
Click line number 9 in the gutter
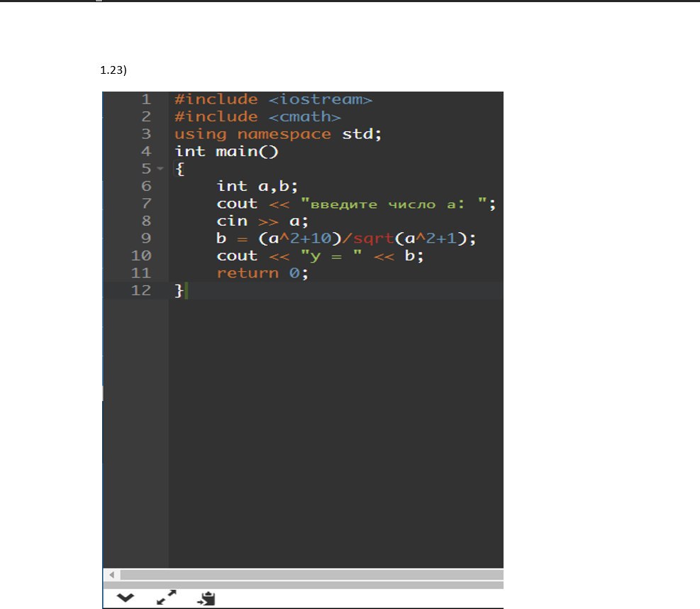pos(146,238)
